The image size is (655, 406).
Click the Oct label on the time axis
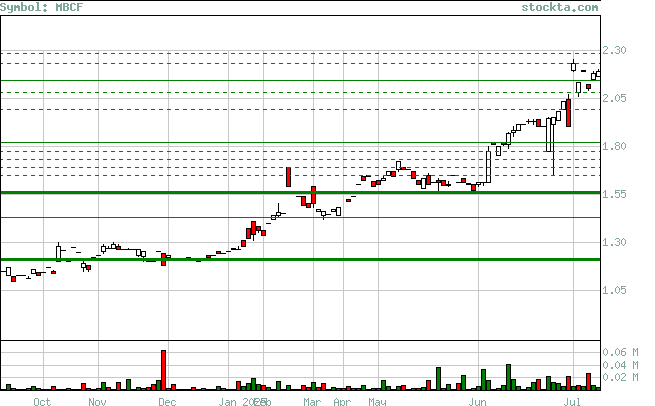coord(42,402)
